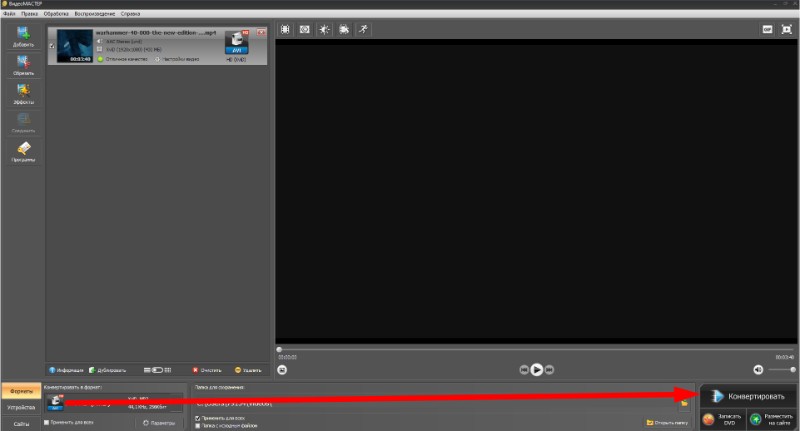Switch to the Сайты tab

21,424
